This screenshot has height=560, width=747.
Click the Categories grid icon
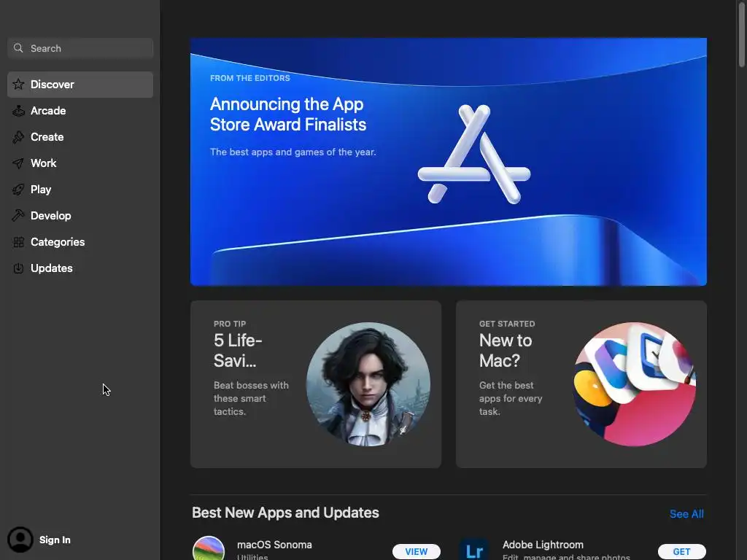pos(18,242)
